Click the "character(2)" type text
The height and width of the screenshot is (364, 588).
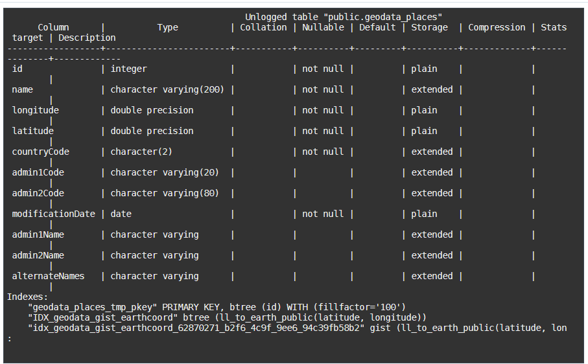tap(141, 152)
